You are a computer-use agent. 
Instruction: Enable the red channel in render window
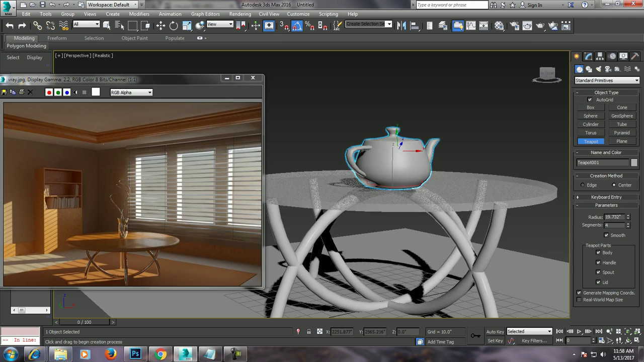click(x=49, y=92)
